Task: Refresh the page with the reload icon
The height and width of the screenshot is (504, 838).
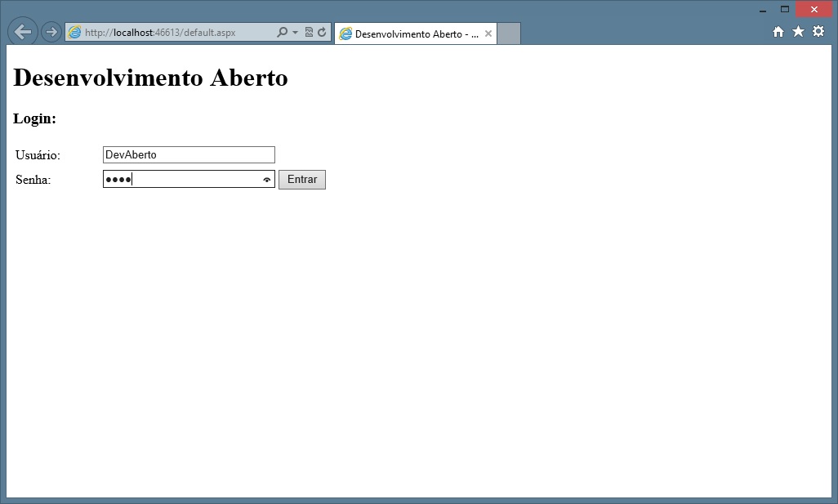Action: [x=322, y=33]
